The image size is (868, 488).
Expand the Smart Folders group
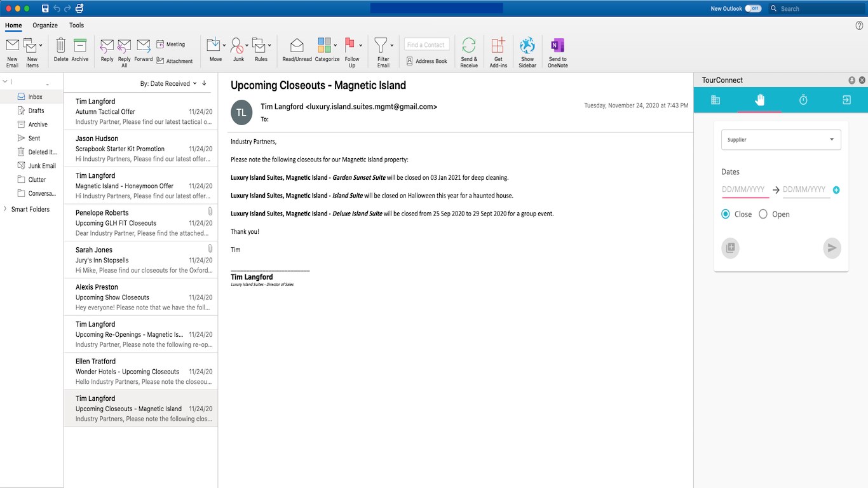tap(5, 209)
